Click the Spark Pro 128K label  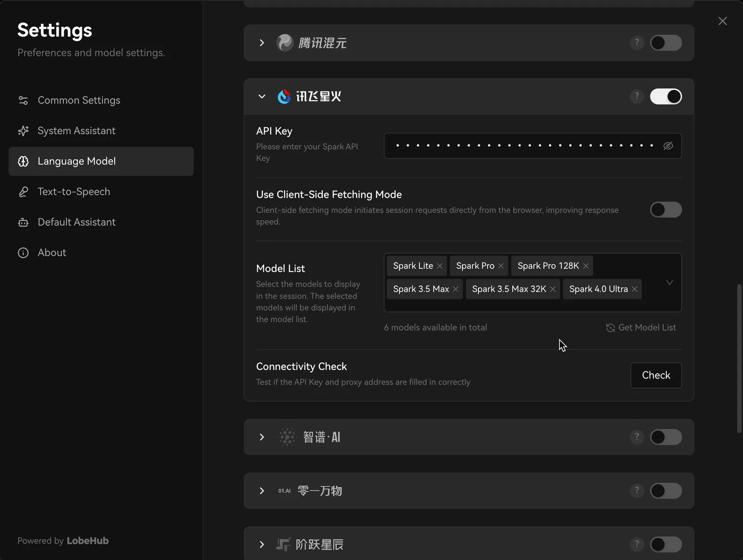pyautogui.click(x=548, y=266)
